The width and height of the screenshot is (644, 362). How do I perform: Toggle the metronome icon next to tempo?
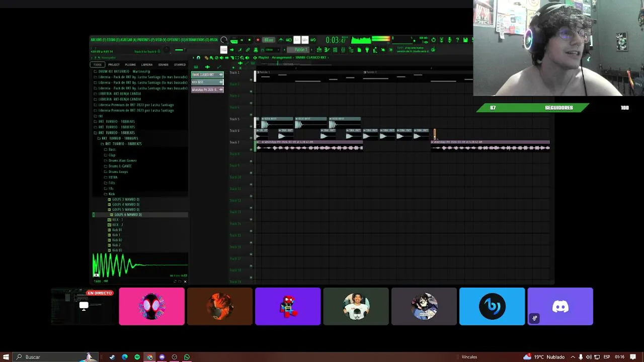(281, 40)
